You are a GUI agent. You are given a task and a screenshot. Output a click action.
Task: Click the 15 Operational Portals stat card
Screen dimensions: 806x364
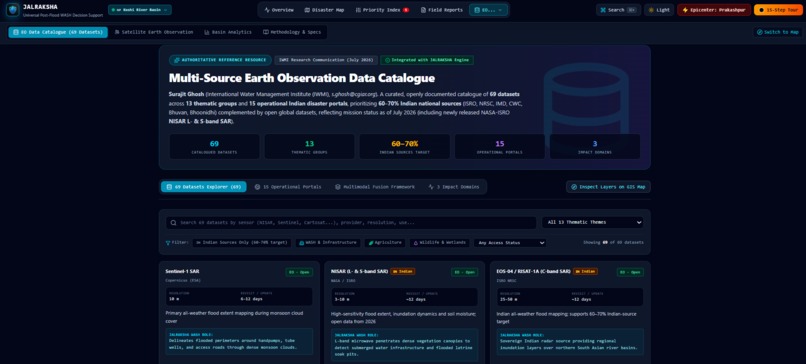[x=500, y=147]
